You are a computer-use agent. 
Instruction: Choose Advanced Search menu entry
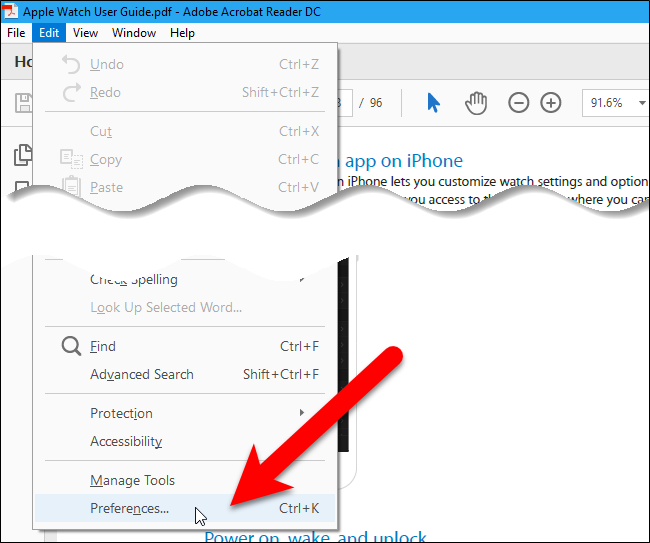point(185,374)
